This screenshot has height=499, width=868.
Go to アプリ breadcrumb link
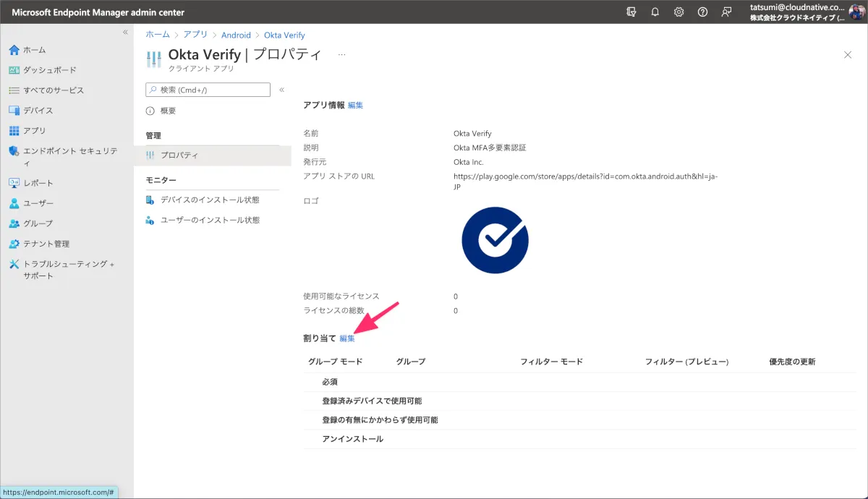click(x=195, y=35)
